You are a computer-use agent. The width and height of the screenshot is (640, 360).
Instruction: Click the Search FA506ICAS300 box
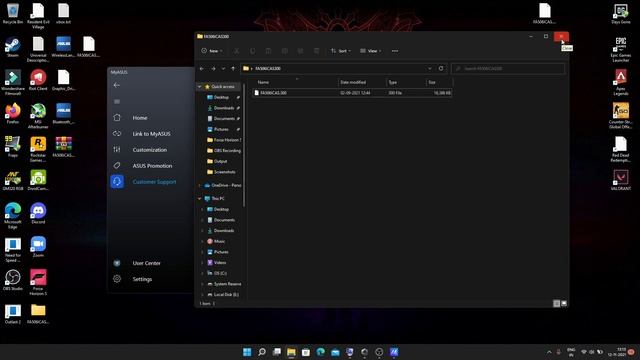pos(508,69)
